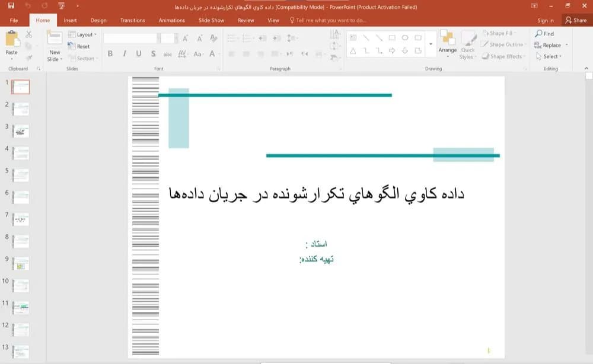Image resolution: width=593 pixels, height=364 pixels.
Task: Click Start From Beginning quick access icon
Action: pyautogui.click(x=61, y=6)
